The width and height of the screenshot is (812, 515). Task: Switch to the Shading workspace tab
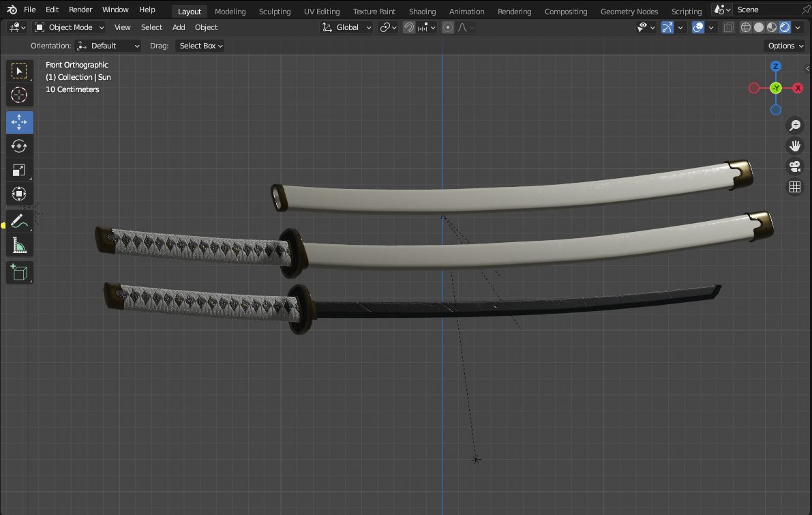tap(422, 12)
